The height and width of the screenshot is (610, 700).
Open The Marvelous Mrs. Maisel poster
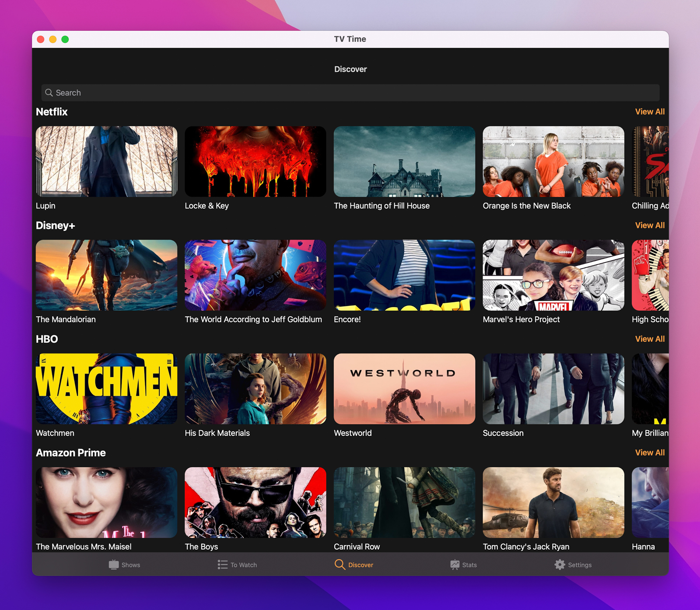tap(107, 502)
